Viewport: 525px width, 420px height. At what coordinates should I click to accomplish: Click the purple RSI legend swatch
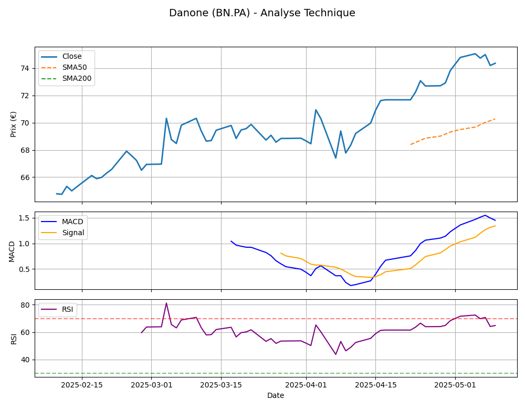coord(49,309)
